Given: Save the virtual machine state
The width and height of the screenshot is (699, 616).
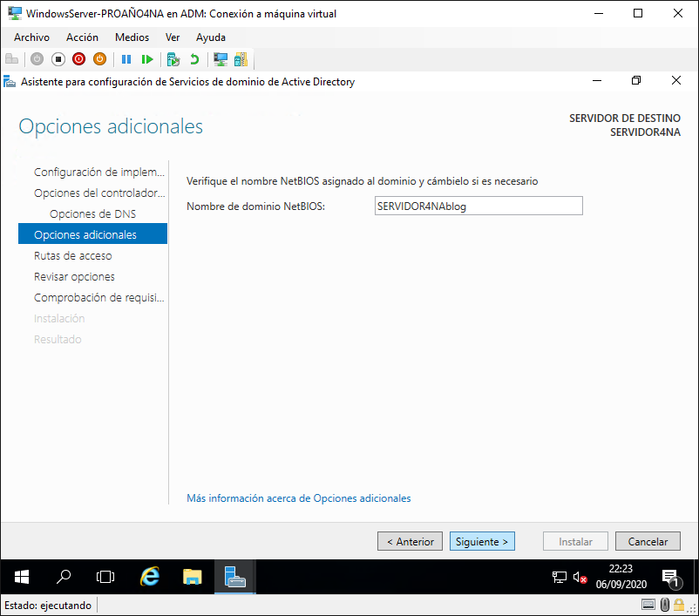Looking at the screenshot, I should 99,59.
